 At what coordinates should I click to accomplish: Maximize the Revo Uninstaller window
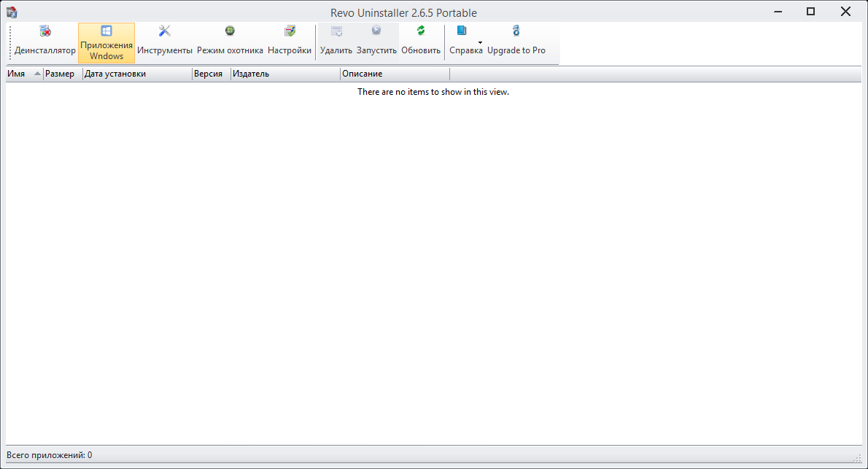tap(810, 12)
